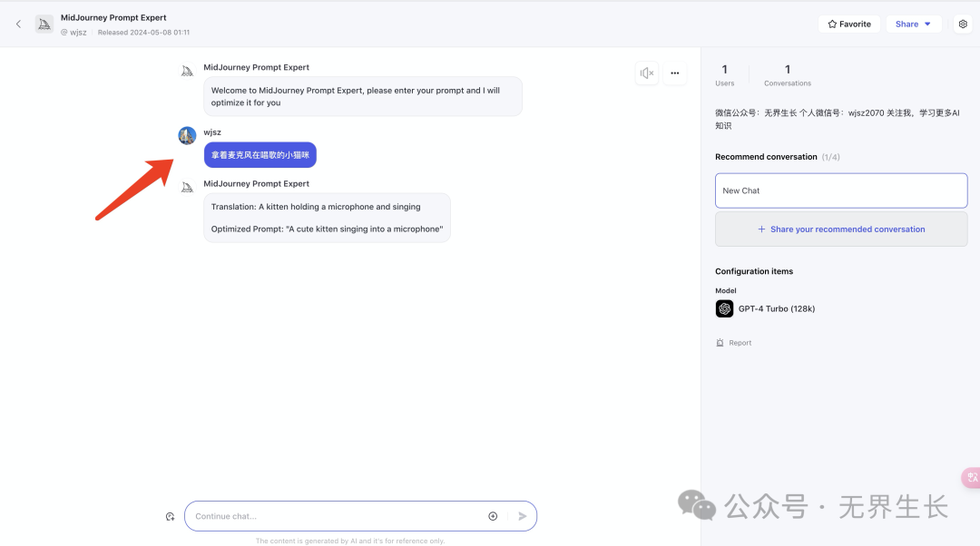Click the back arrow in the header
The image size is (980, 546).
(18, 24)
